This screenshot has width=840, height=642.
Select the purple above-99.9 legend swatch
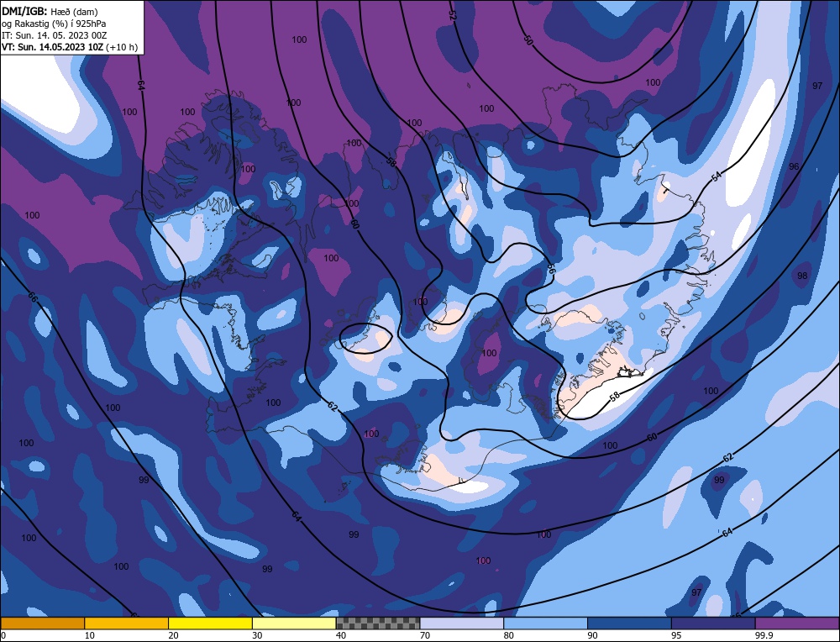point(797,623)
